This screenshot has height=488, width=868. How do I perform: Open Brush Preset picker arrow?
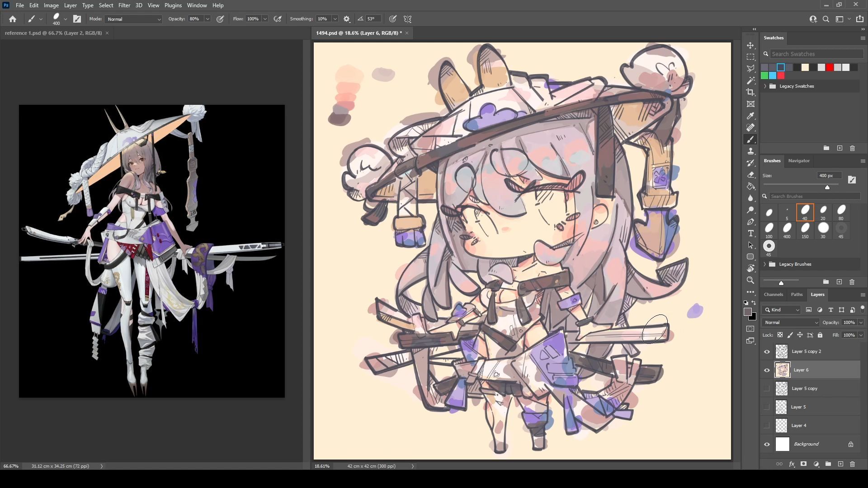click(66, 19)
